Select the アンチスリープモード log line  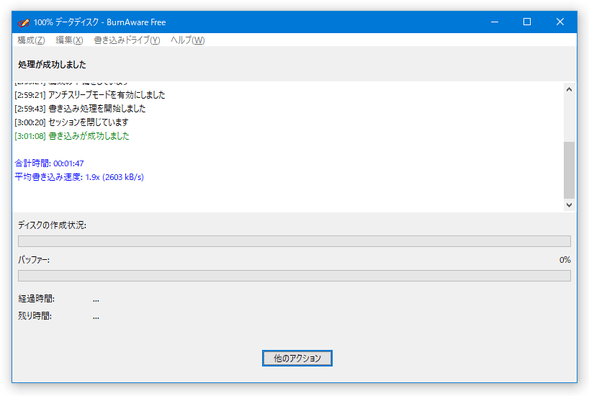90,95
